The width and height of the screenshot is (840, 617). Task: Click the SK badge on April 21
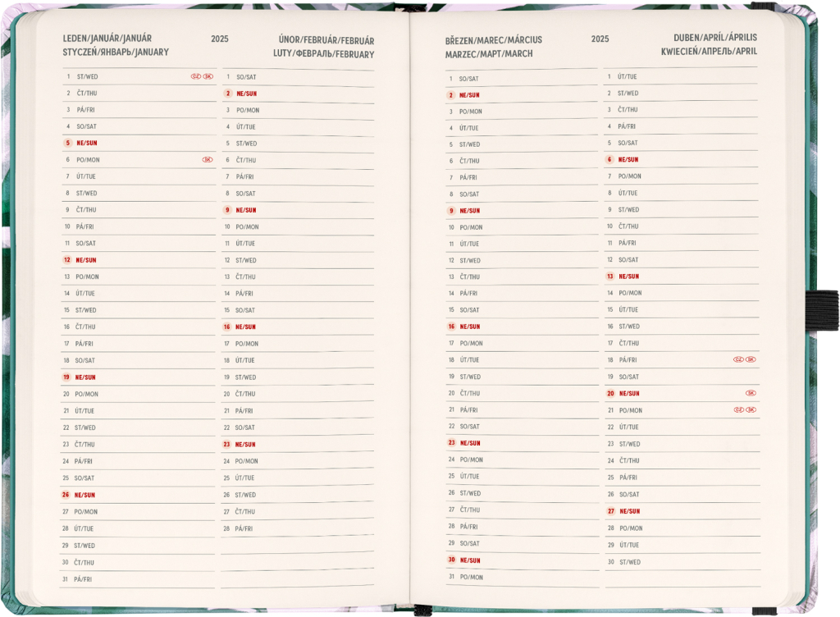(751, 409)
